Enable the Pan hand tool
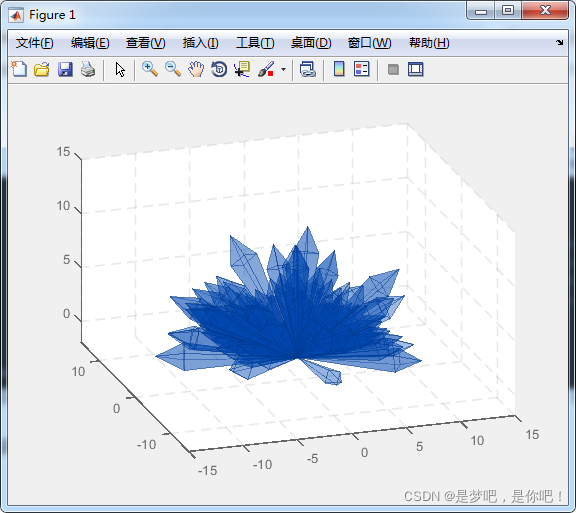The height and width of the screenshot is (513, 576). pos(196,69)
